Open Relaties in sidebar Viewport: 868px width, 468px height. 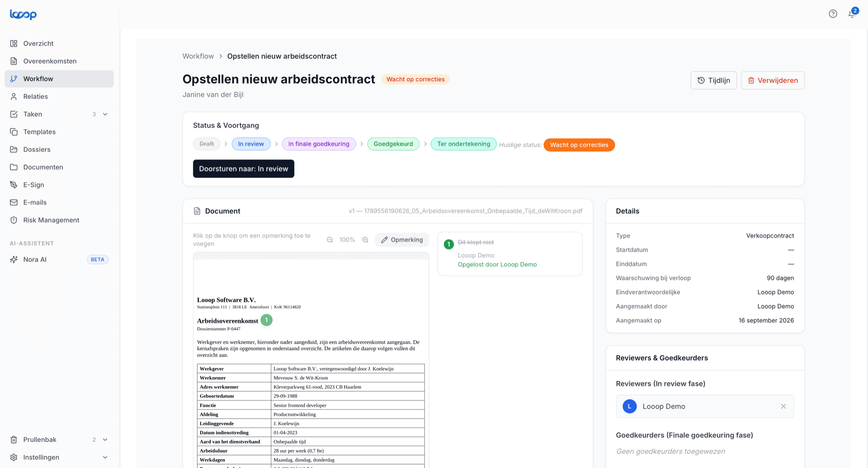pos(59,97)
